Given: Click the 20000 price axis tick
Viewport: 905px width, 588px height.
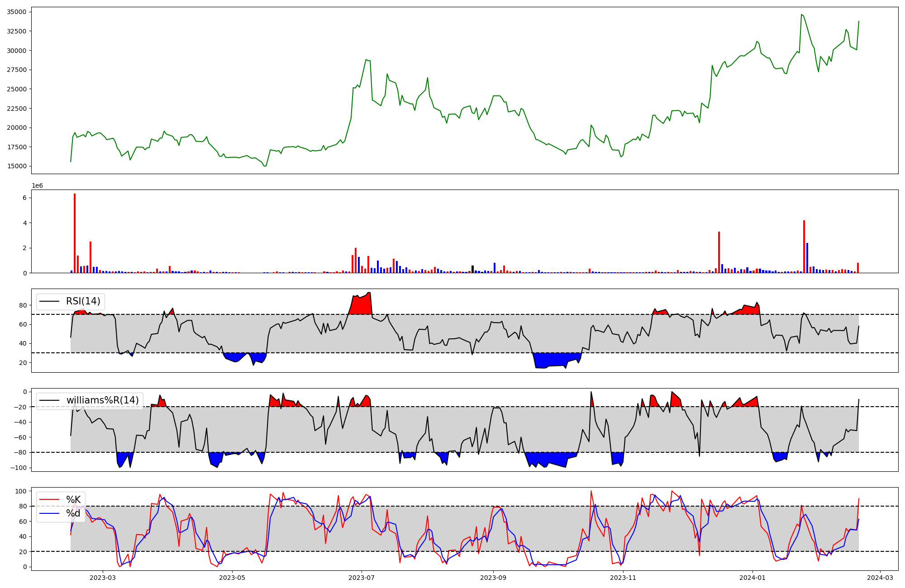Looking at the screenshot, I should pos(17,128).
